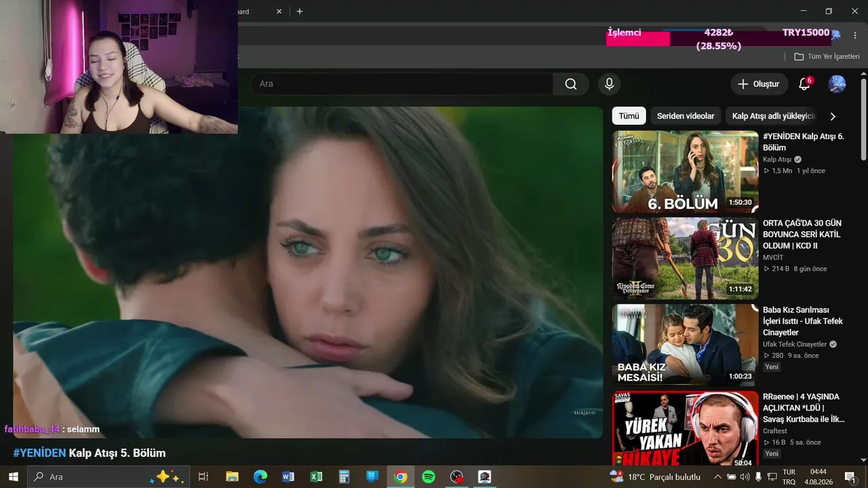The height and width of the screenshot is (488, 868).
Task: Click the #YENİDEN hashtag in the video title
Action: coord(39,453)
